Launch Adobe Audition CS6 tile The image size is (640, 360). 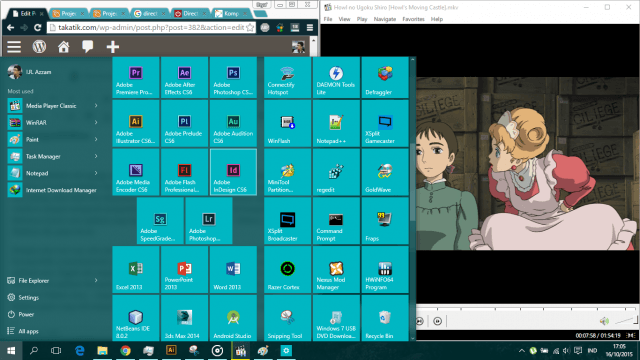233,124
